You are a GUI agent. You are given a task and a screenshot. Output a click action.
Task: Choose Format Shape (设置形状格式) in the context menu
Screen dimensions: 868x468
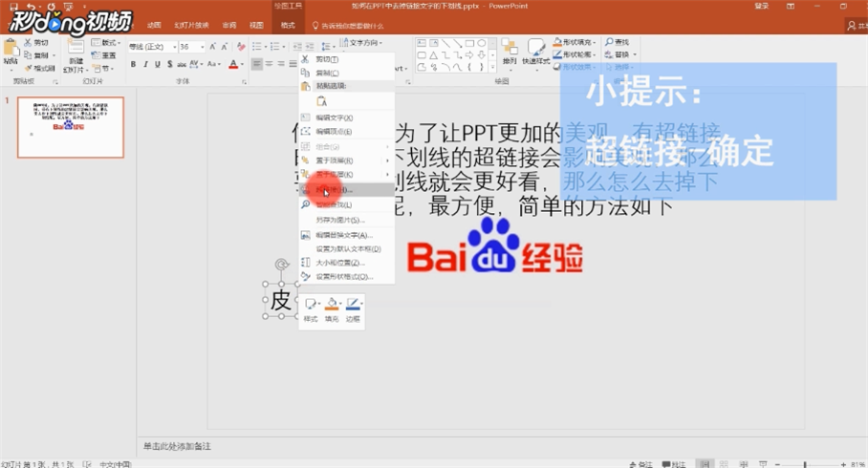347,277
